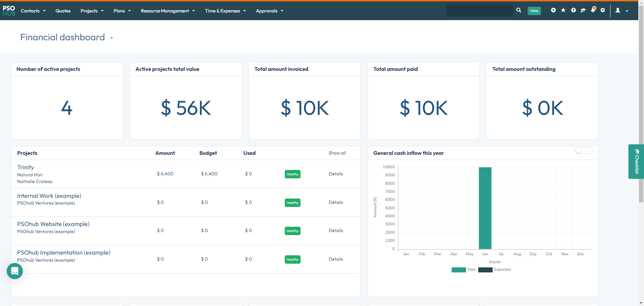
Task: Click Show all projects link
Action: pos(337,153)
